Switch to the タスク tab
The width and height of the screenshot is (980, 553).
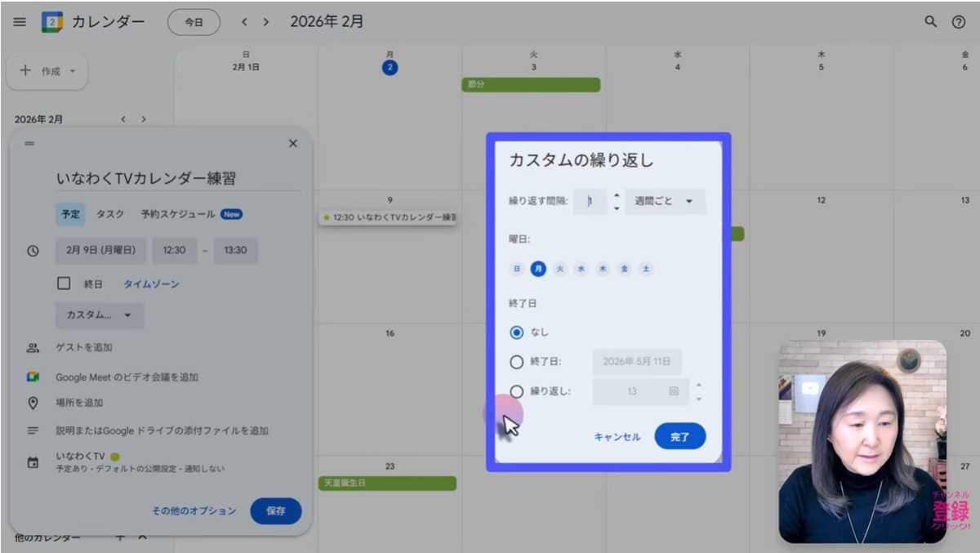(110, 214)
